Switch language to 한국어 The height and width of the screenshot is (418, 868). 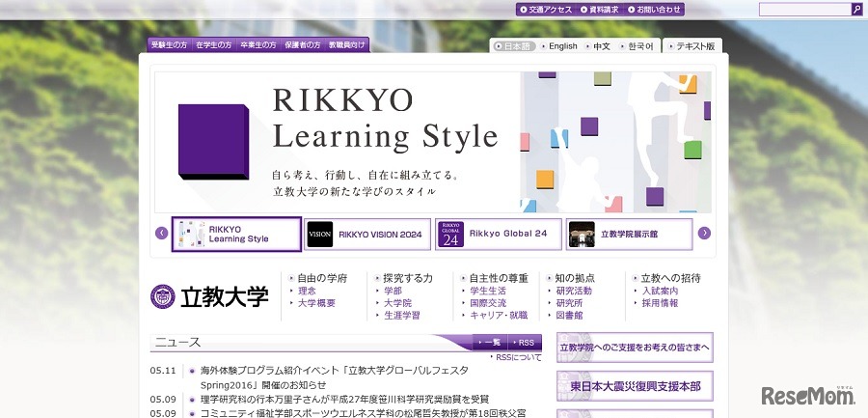[637, 46]
